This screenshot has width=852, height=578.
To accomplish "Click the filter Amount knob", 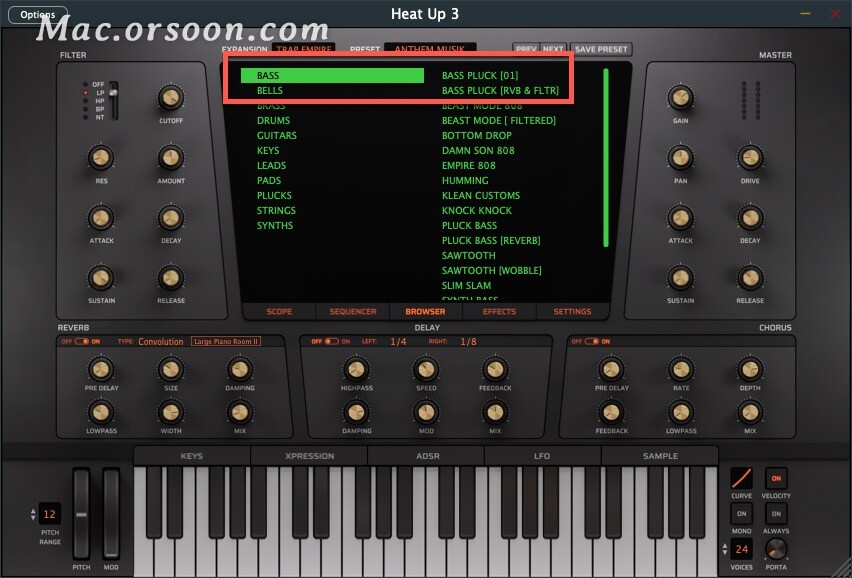I will pyautogui.click(x=171, y=158).
